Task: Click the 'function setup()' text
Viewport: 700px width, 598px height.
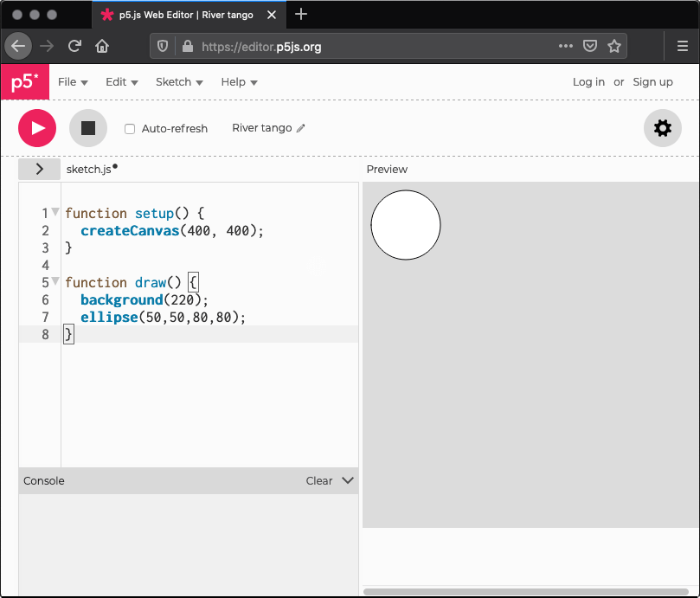Action: click(x=127, y=213)
